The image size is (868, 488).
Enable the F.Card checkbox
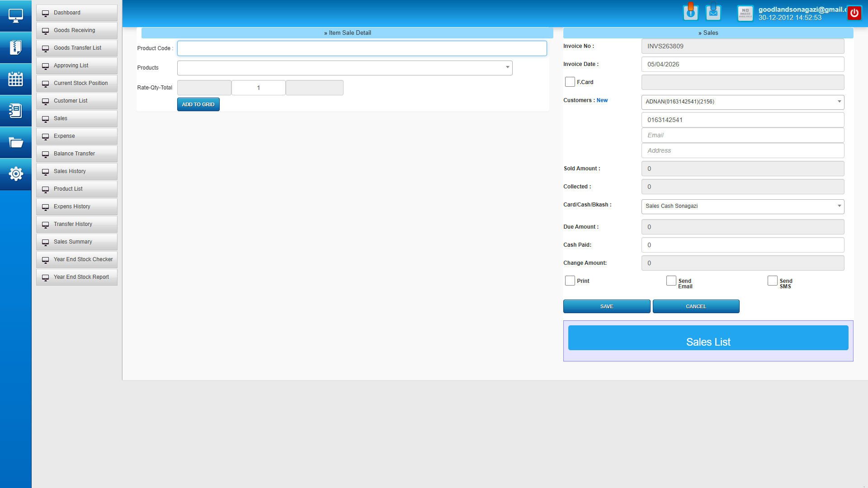pyautogui.click(x=570, y=82)
